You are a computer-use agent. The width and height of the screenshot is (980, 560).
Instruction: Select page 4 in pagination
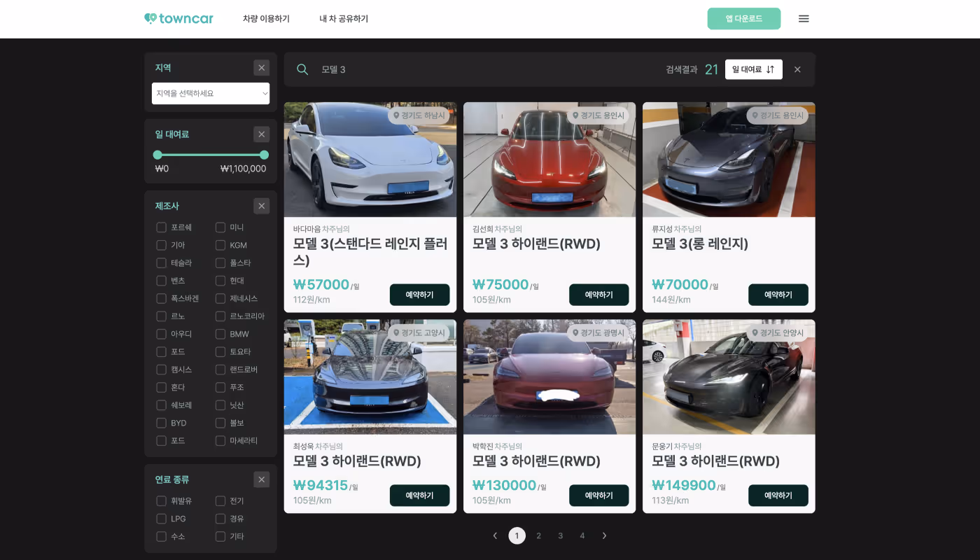(x=582, y=535)
